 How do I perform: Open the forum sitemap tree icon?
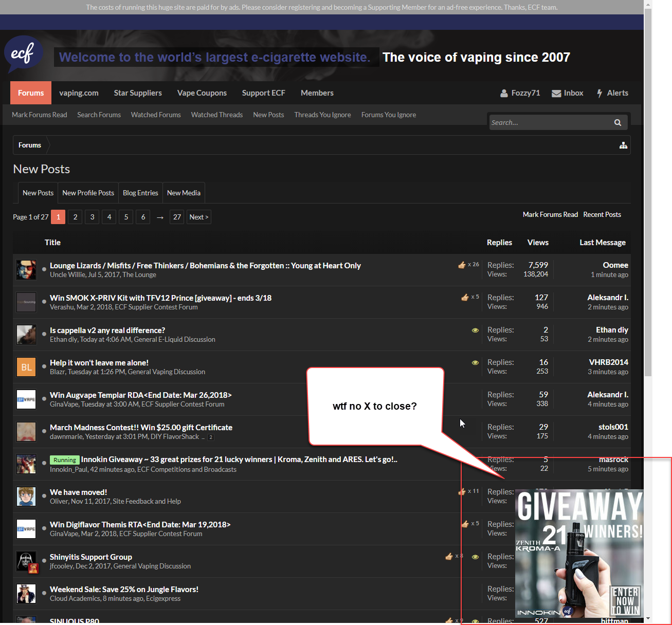point(623,145)
